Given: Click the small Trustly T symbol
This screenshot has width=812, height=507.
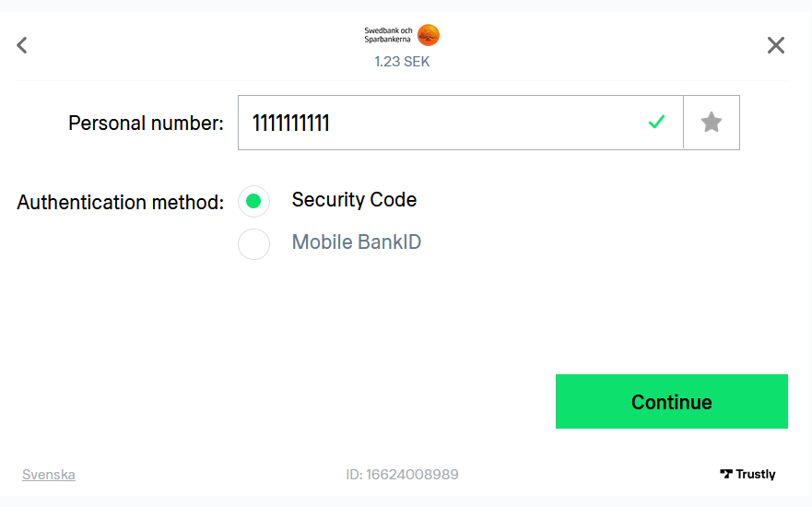Looking at the screenshot, I should 726,474.
